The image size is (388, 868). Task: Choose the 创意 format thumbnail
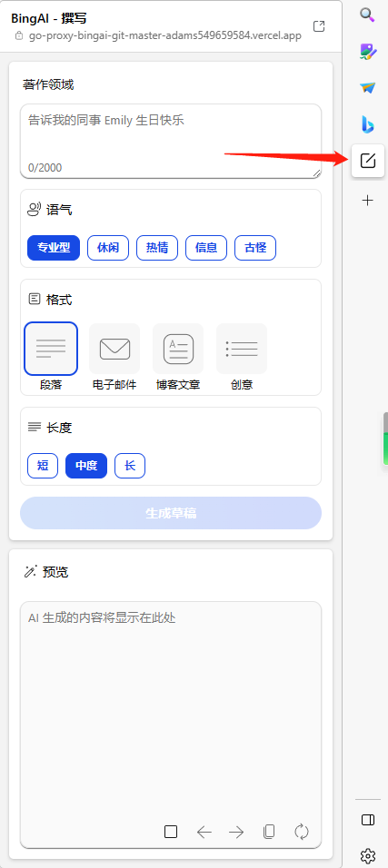[x=242, y=349]
